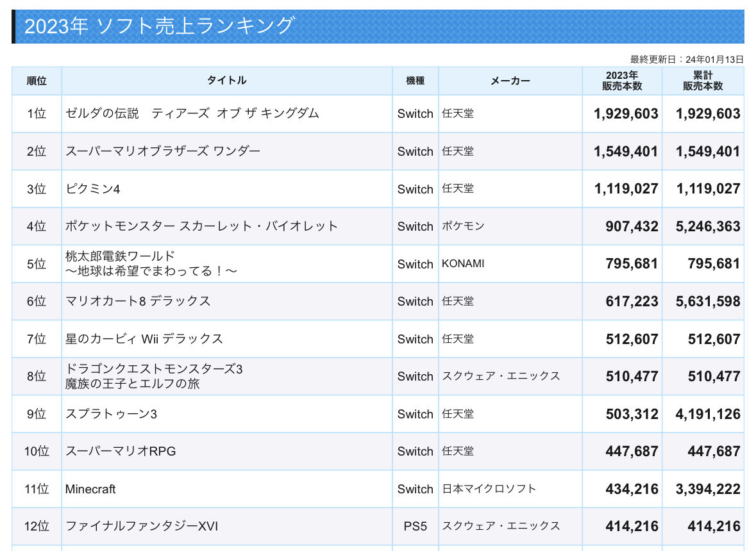Click the 2023年 ソフト売上ランキング heading
Screen dimensions: 756x551
click(159, 26)
